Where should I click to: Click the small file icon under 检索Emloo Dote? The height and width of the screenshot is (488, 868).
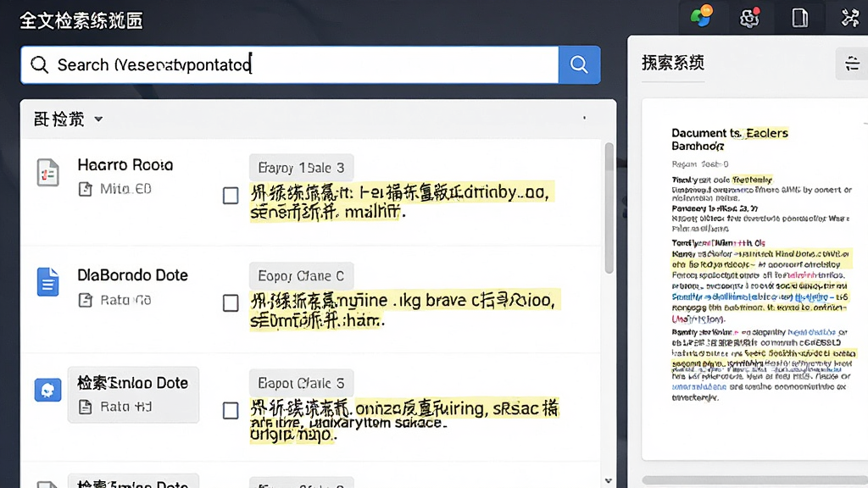[x=86, y=408]
